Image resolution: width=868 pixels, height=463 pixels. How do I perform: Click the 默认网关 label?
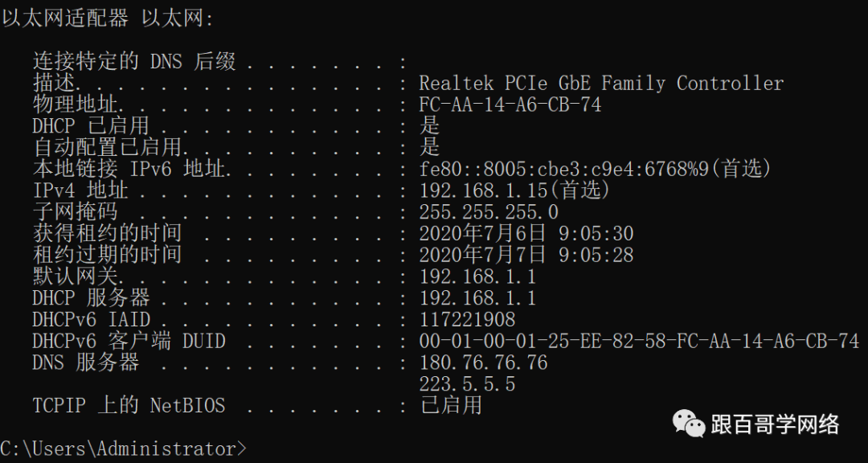tap(77, 277)
